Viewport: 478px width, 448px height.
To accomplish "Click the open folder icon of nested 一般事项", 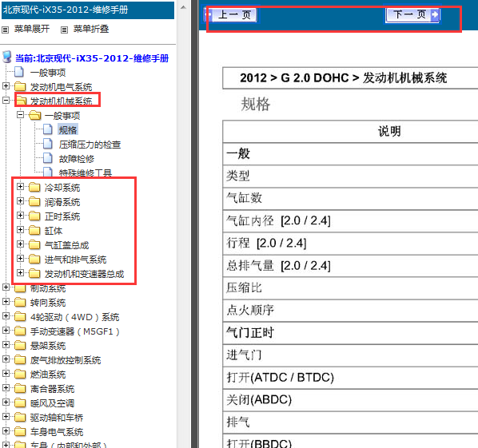I will click(34, 116).
